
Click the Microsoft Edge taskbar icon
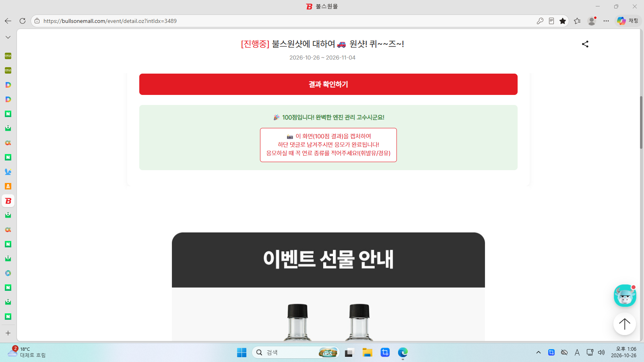click(x=403, y=352)
